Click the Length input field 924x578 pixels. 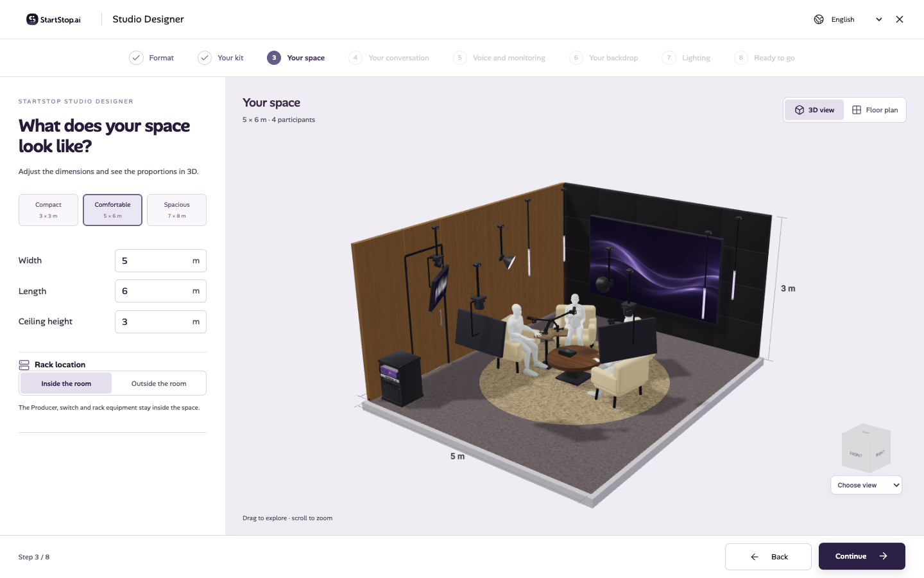[160, 291]
